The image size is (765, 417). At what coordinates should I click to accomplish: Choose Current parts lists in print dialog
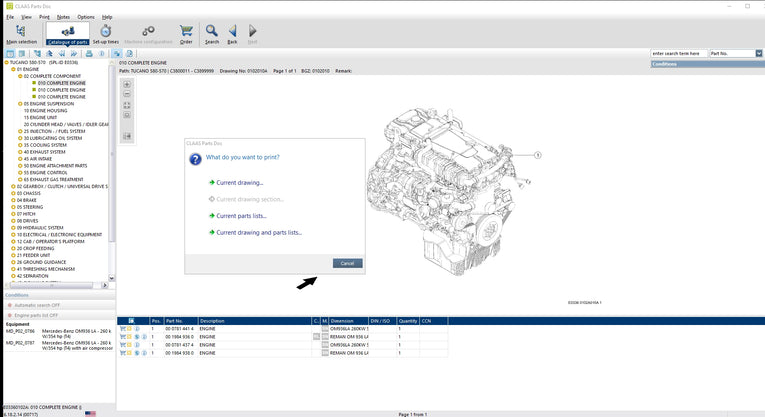[241, 215]
